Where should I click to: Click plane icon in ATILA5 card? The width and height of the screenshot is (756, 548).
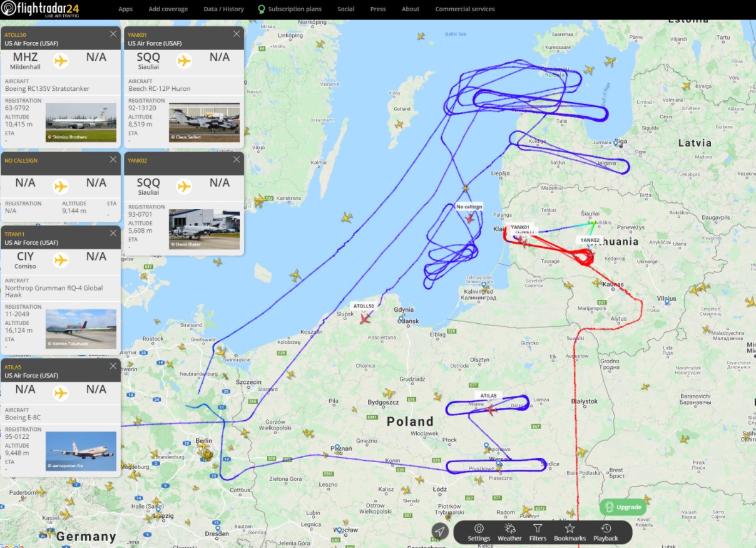click(61, 393)
